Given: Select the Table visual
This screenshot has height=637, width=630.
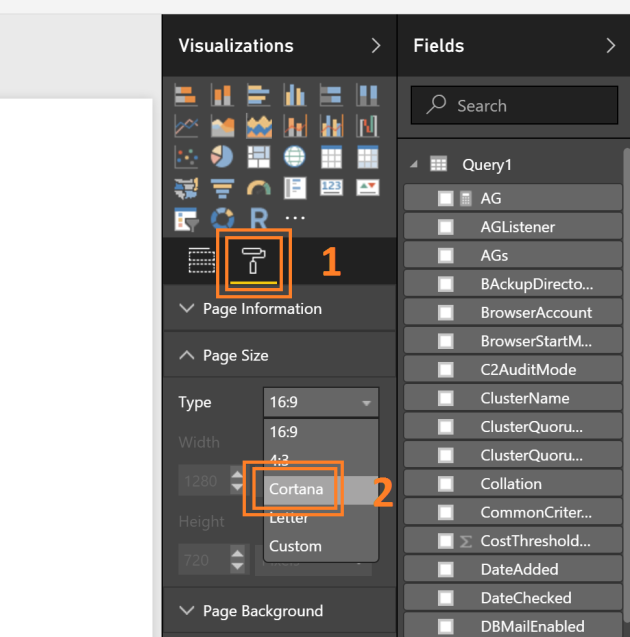Looking at the screenshot, I should pyautogui.click(x=331, y=157).
